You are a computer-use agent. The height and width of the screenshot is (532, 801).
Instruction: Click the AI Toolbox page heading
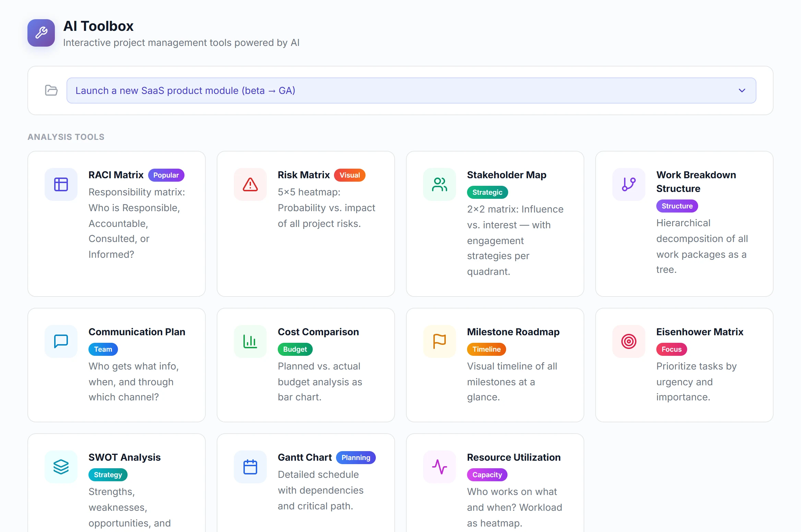point(98,26)
